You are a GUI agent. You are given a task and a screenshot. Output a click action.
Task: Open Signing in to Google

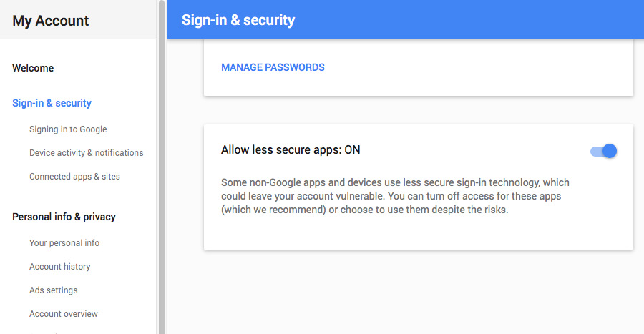(68, 129)
